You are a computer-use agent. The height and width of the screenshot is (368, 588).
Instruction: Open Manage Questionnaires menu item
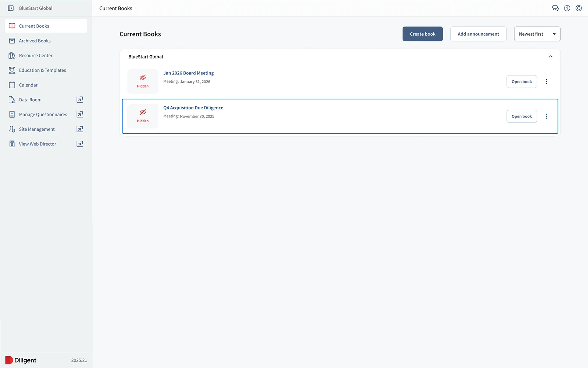point(46,114)
